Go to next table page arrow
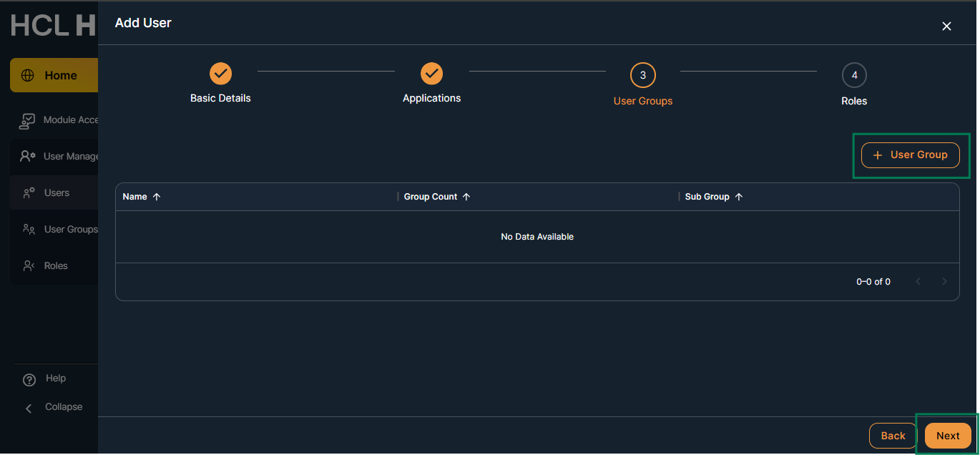Screen dimensions: 980x455 tap(944, 282)
